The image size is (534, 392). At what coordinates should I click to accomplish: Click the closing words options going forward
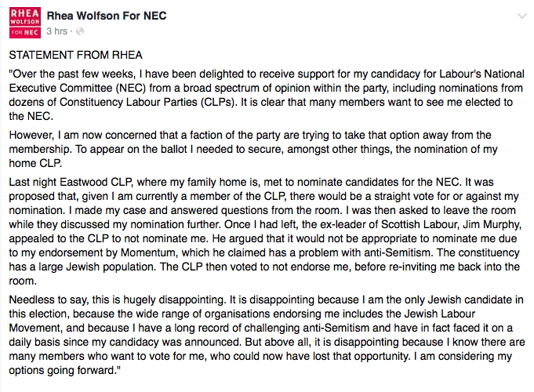tap(65, 370)
